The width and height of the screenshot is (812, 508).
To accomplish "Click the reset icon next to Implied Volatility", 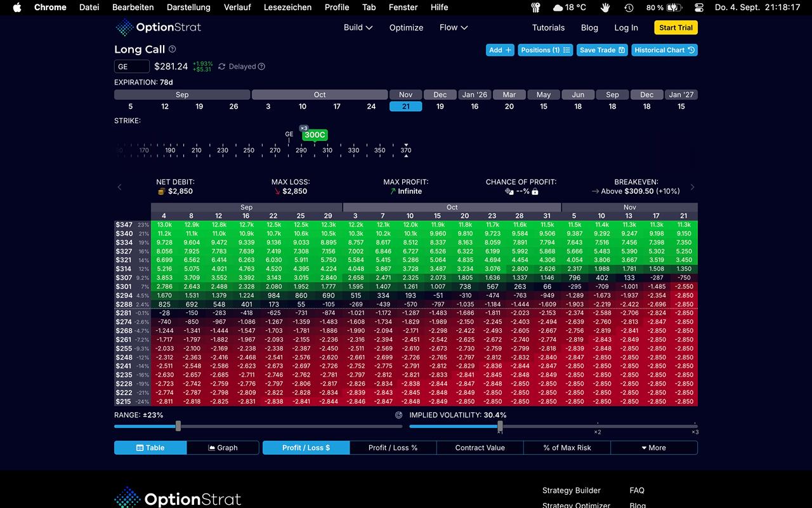I will click(399, 415).
